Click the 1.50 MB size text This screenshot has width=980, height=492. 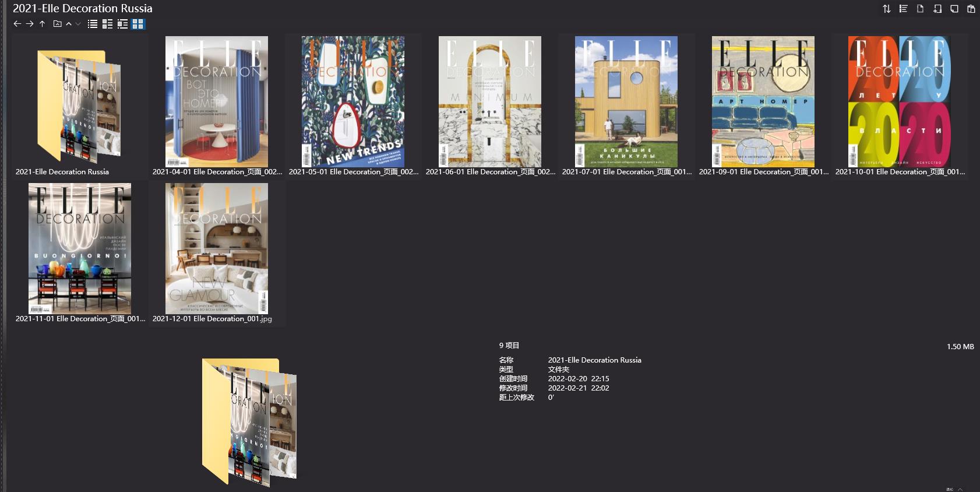coord(960,347)
